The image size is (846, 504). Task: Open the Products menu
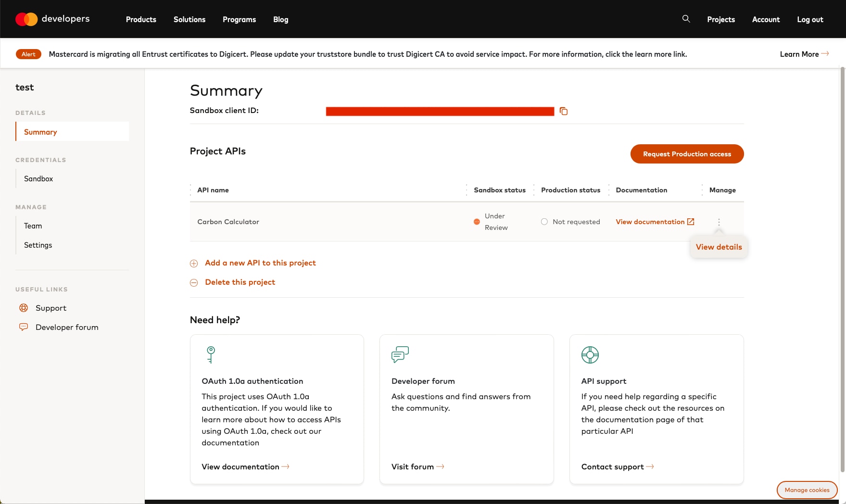(141, 20)
